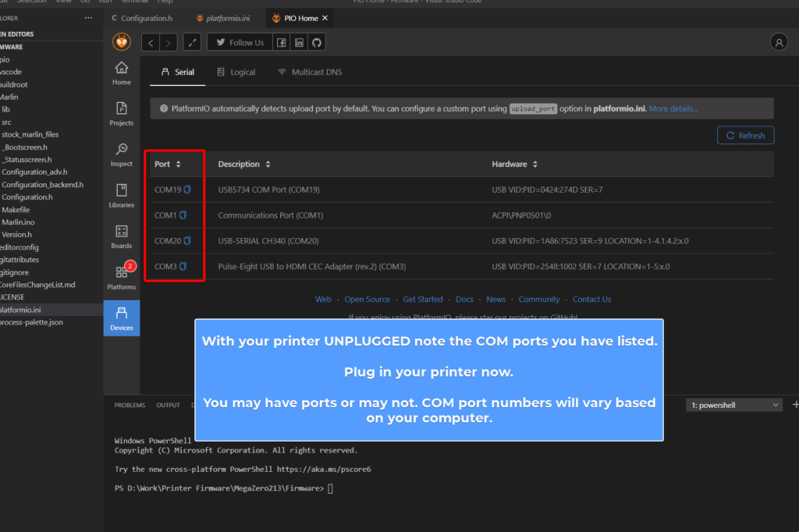The height and width of the screenshot is (532, 799).
Task: Open the More details link
Action: pyautogui.click(x=673, y=108)
